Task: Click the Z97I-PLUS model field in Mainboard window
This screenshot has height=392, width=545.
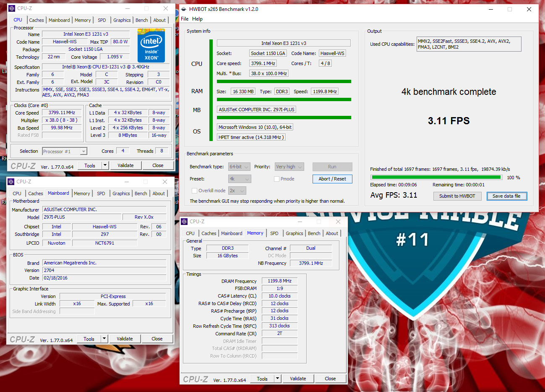Action: (82, 217)
